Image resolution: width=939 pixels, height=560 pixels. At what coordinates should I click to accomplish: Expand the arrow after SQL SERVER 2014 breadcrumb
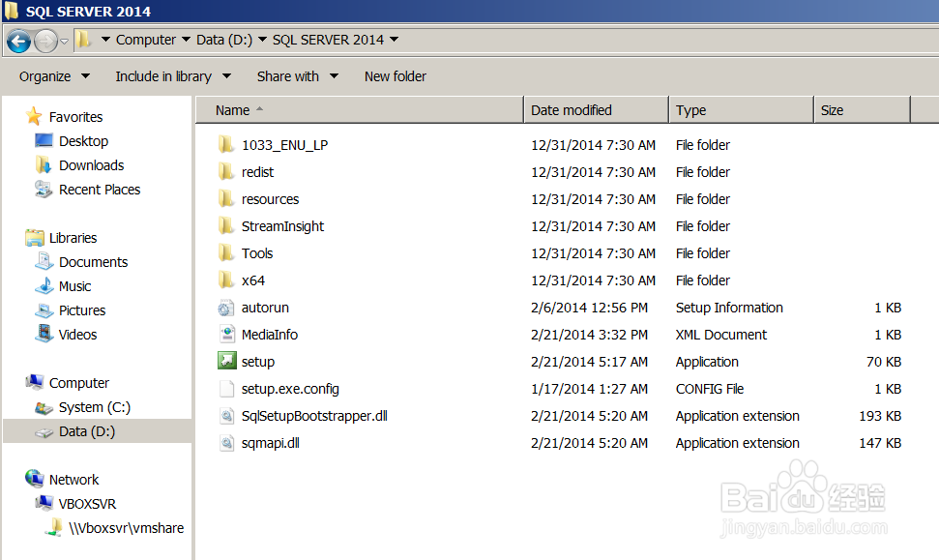pos(394,40)
